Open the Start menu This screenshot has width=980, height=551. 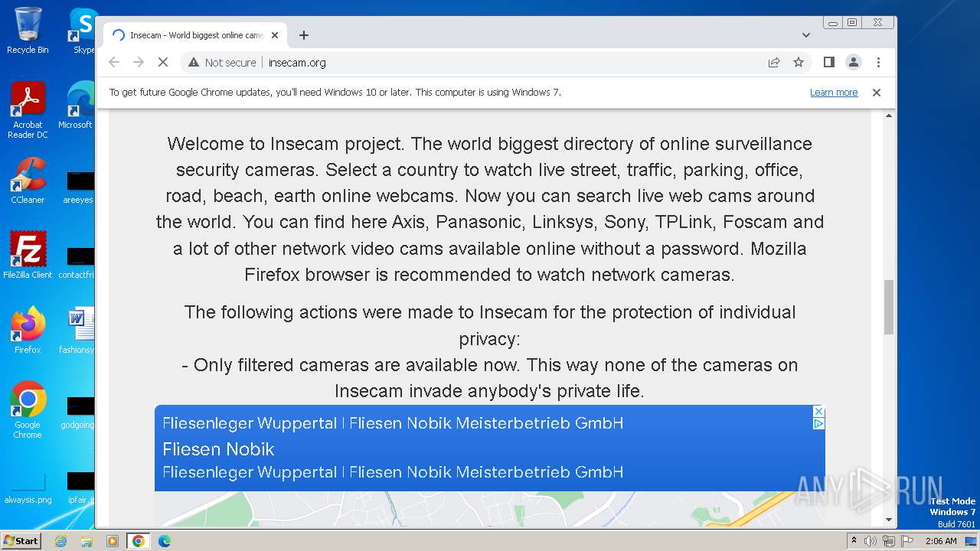tap(21, 540)
